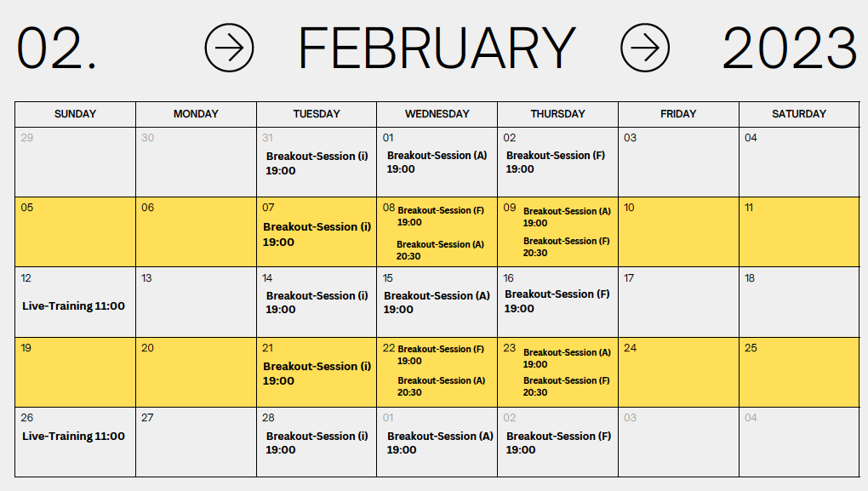The height and width of the screenshot is (491, 868).
Task: Open Breakout-Session (A) on the 15th
Action: (437, 302)
